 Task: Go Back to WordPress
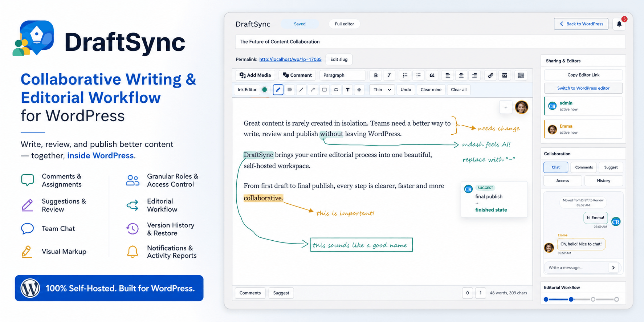(x=581, y=24)
